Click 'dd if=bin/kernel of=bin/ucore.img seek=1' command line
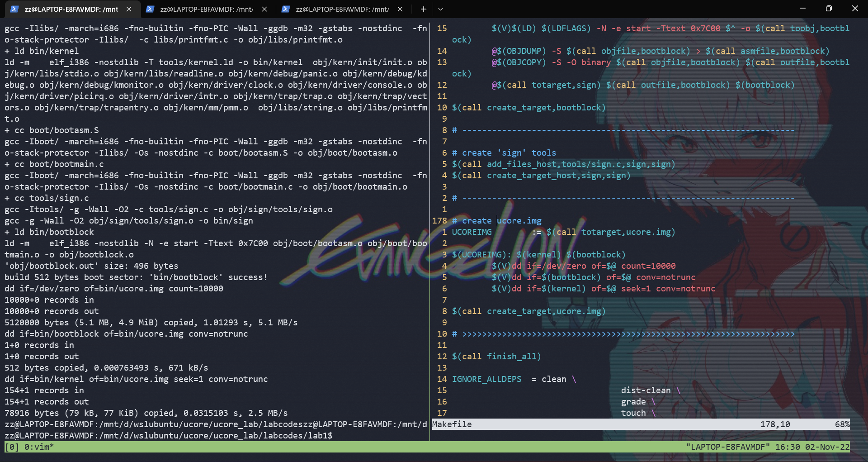868x462 pixels. 136,379
